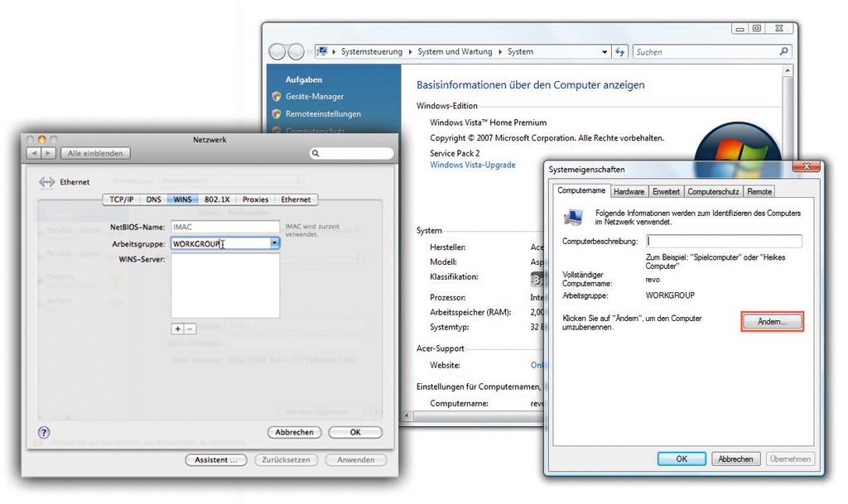
Task: Maximize the Vista System window
Action: pyautogui.click(x=756, y=28)
